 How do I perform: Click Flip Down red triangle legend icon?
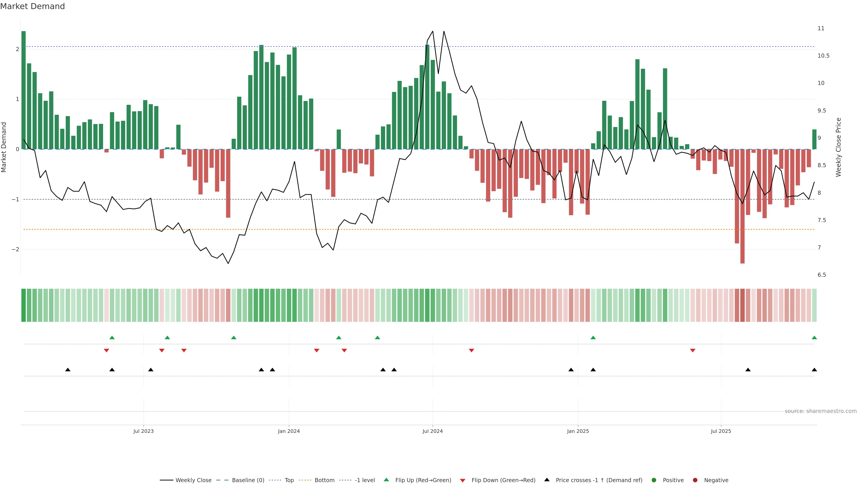[463, 481]
